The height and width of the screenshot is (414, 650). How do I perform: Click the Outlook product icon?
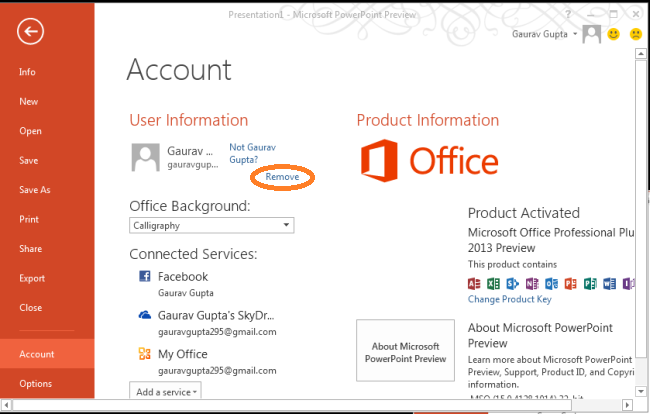(x=551, y=283)
